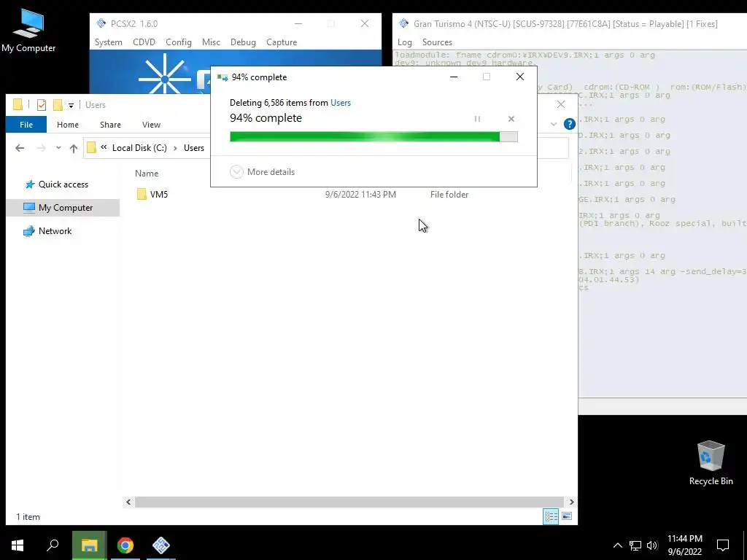Click the Windows Start button
The height and width of the screenshot is (560, 747).
[18, 545]
